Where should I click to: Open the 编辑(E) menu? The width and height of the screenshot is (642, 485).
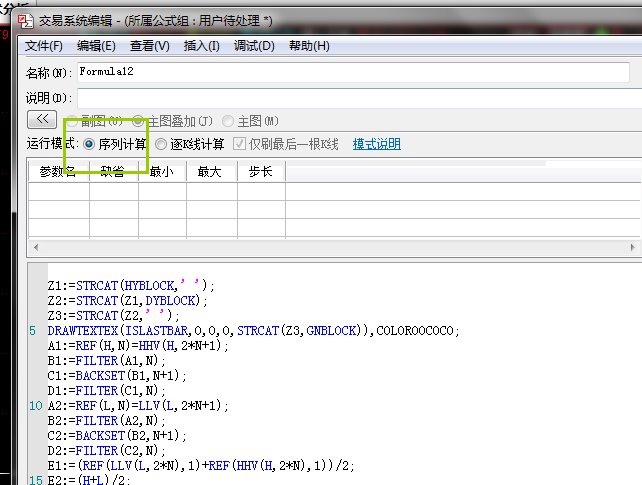[x=96, y=46]
